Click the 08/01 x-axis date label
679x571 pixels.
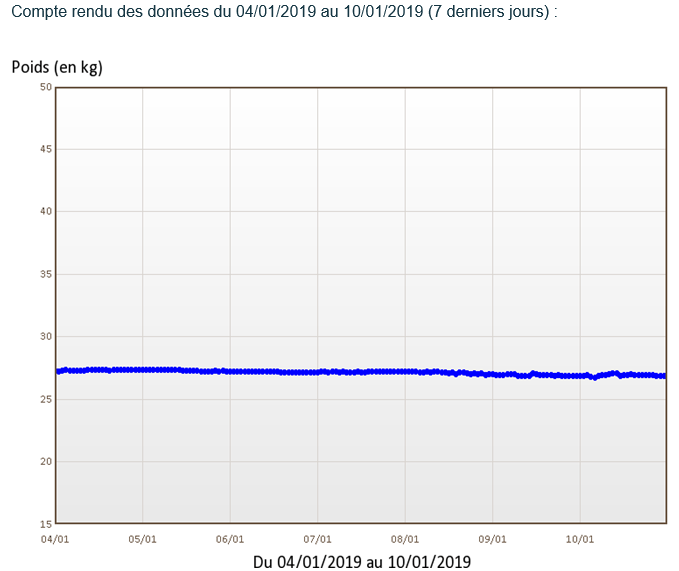(x=405, y=539)
